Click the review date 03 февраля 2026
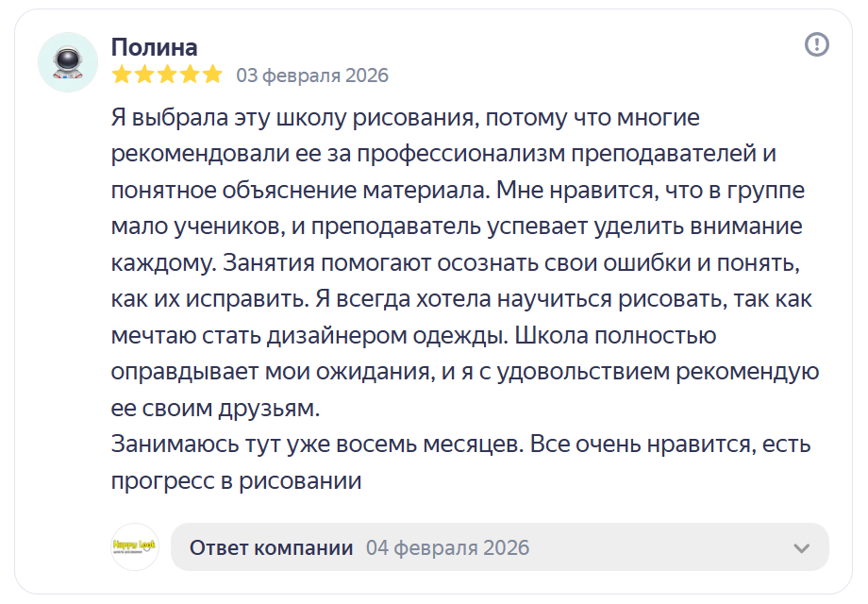 (312, 75)
